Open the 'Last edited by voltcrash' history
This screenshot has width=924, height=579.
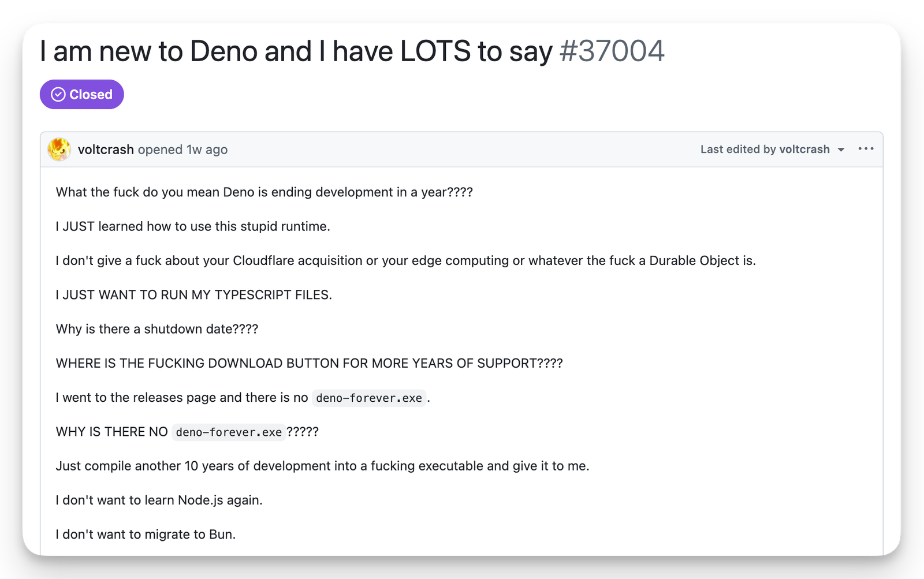[x=765, y=150]
